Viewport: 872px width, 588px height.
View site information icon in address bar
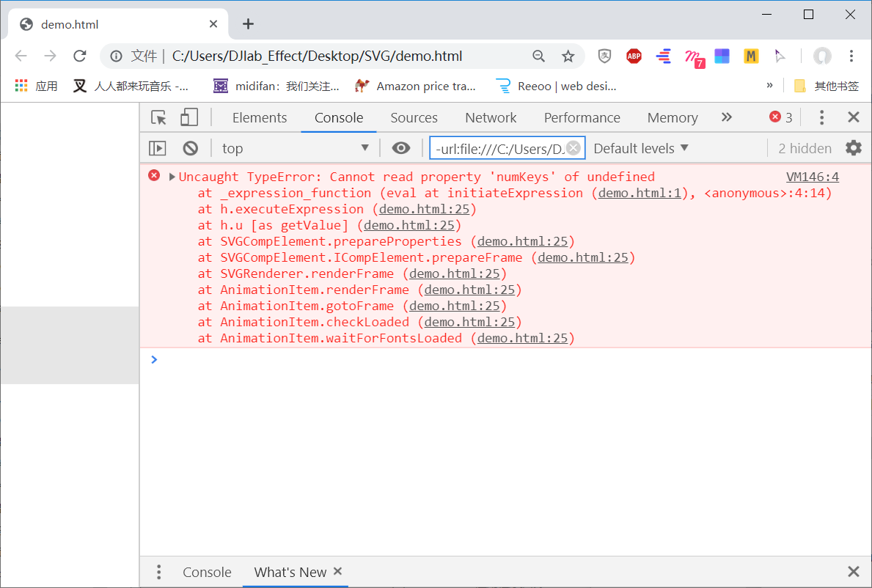tap(116, 56)
